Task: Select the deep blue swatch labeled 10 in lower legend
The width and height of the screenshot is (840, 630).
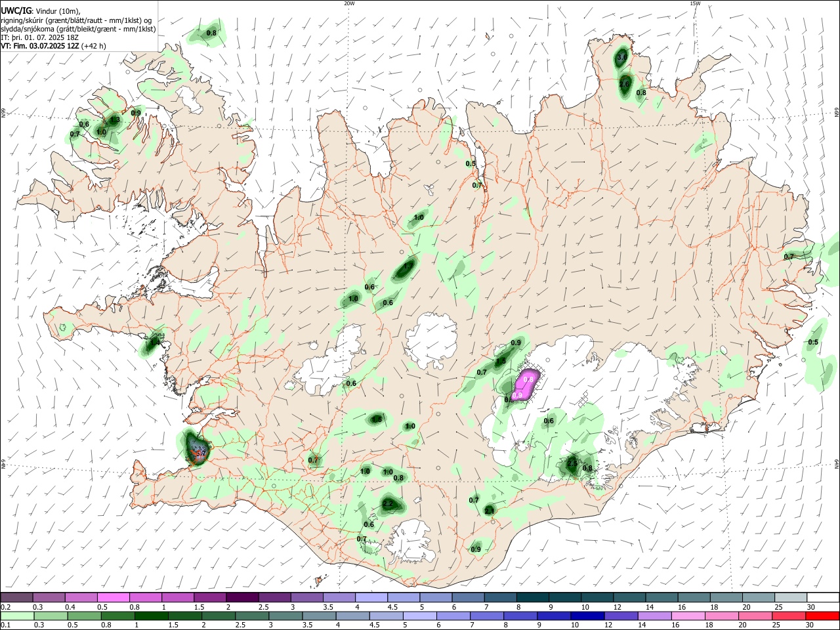Action: tap(587, 616)
